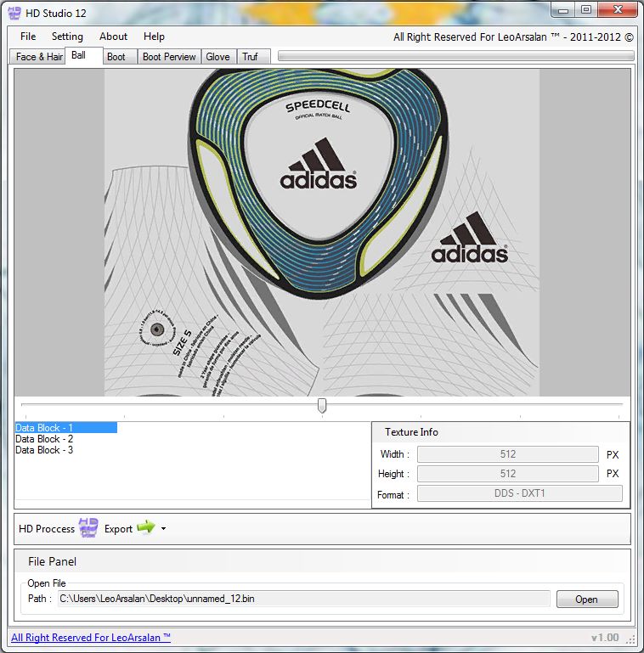Switch to the Boot tab

point(116,57)
